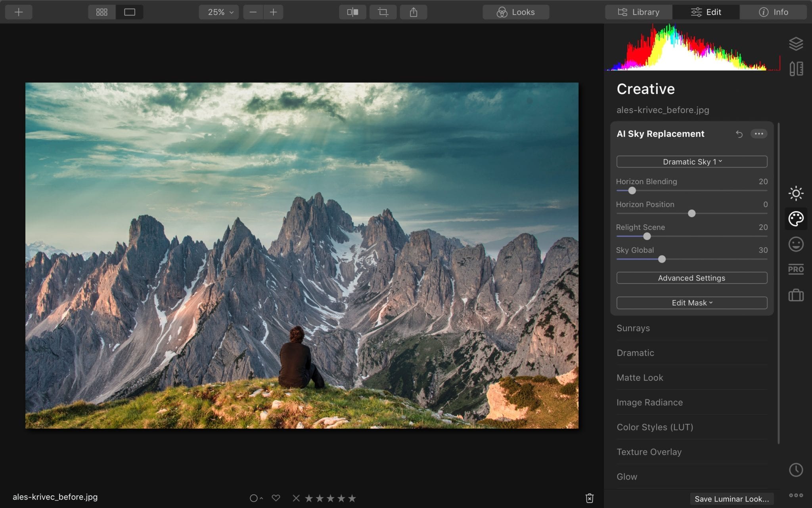Select the Creative palette icon

(796, 219)
